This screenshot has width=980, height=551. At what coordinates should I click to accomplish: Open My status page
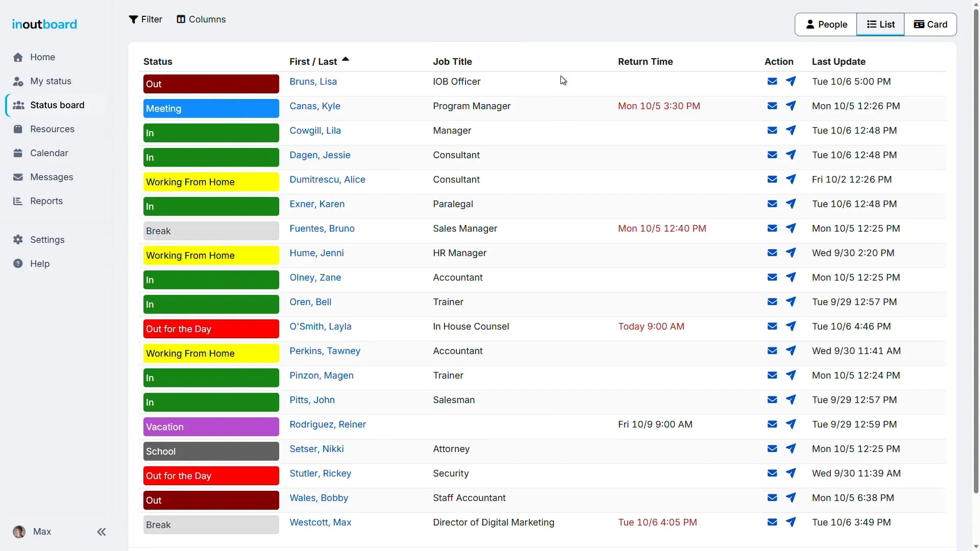point(42,81)
